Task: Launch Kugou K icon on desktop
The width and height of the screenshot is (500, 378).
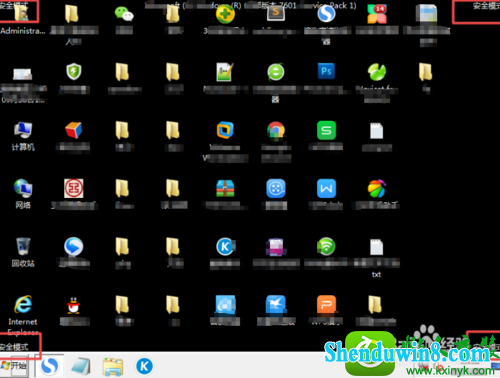Action: (x=225, y=247)
